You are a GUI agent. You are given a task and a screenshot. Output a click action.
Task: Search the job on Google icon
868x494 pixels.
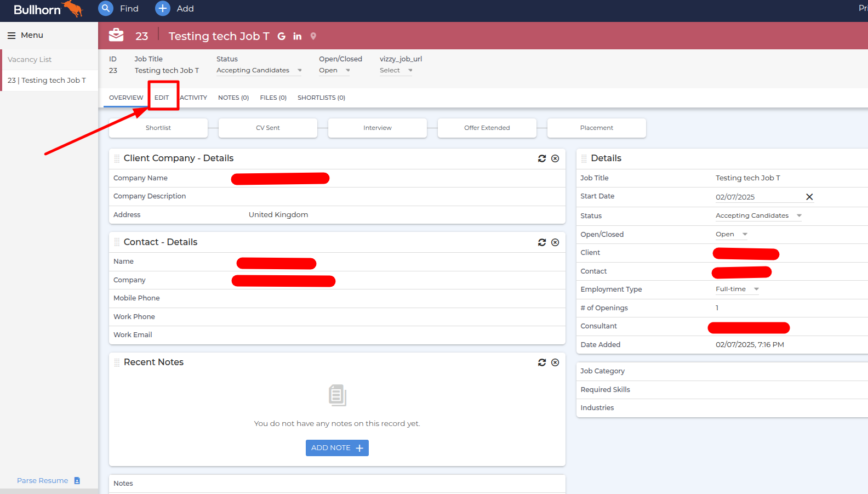coord(282,36)
